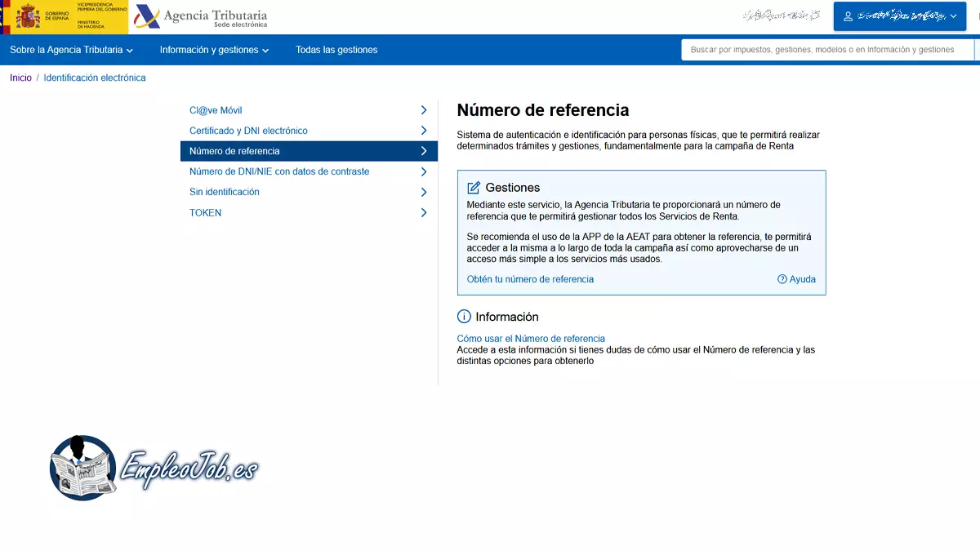Open Identificación electrónica breadcrumb
This screenshot has height=551, width=980.
click(95, 78)
